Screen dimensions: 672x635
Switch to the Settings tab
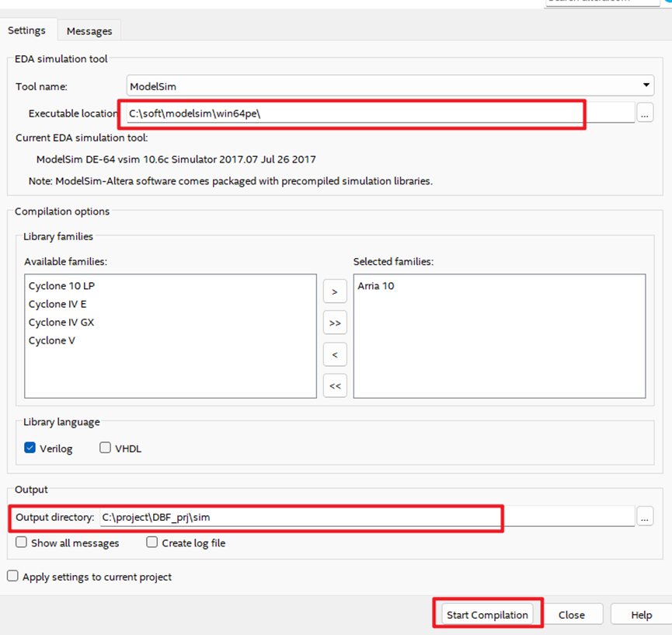pyautogui.click(x=27, y=30)
